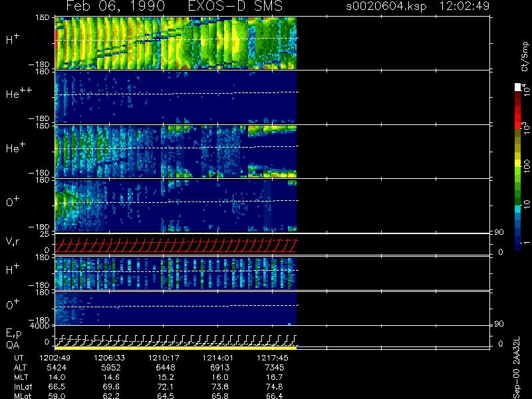This screenshot has height=399, width=532.
Task: Click the InLat value 73.8
Action: [220, 386]
